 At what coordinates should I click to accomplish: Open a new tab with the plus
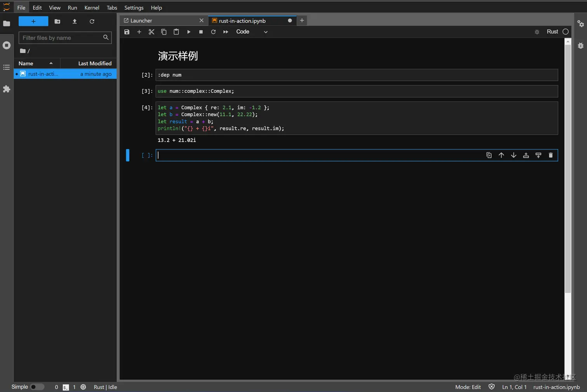pyautogui.click(x=302, y=21)
